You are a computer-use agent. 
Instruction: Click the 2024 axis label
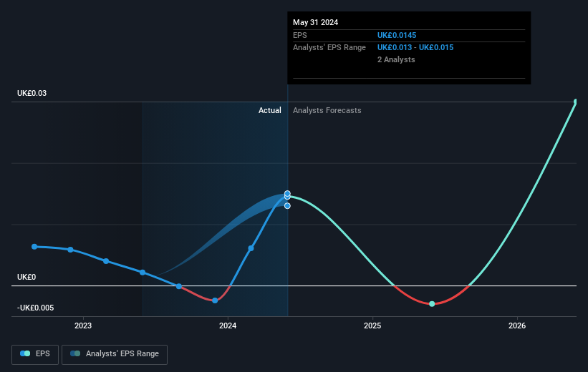click(228, 325)
